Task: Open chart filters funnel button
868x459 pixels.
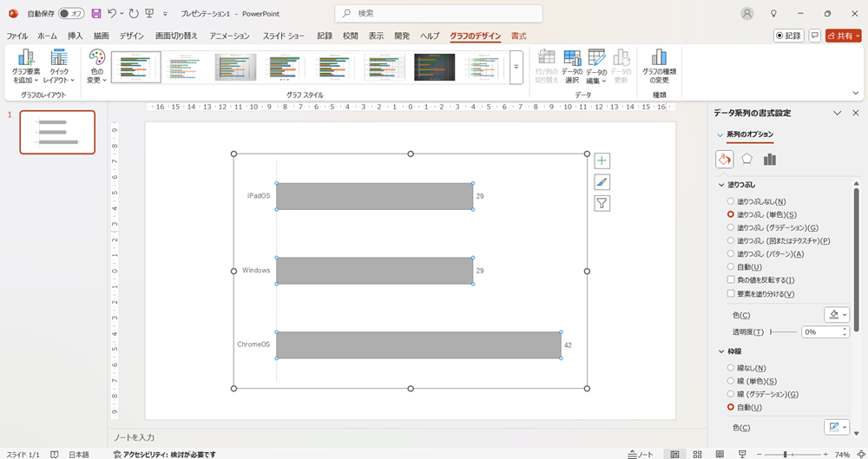Action: [602, 203]
